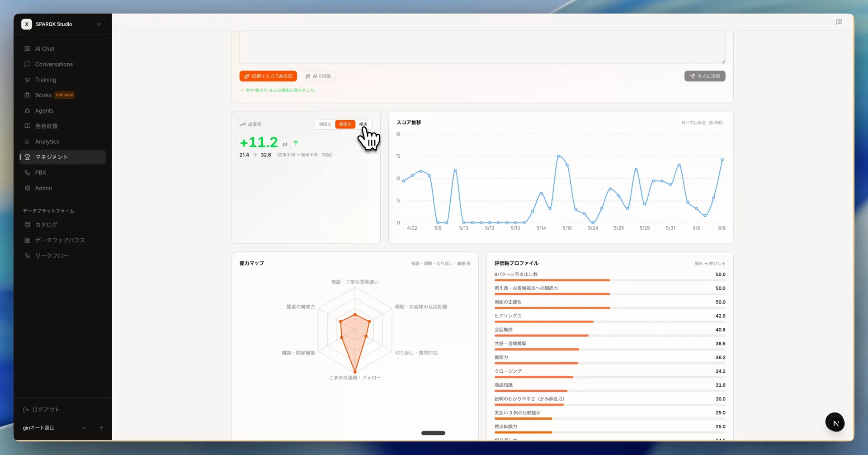868x455 pixels.
Task: Click the logout arrow icon
Action: 26,410
